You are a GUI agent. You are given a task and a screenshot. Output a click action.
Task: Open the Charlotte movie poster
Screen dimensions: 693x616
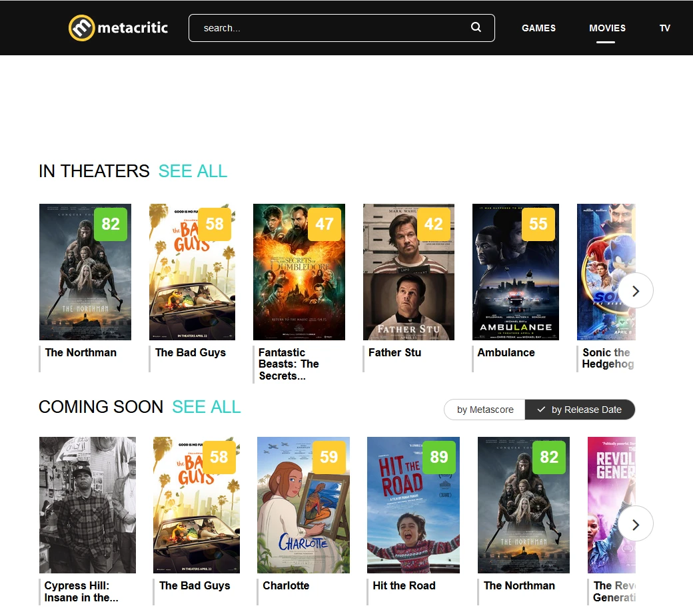tap(304, 505)
